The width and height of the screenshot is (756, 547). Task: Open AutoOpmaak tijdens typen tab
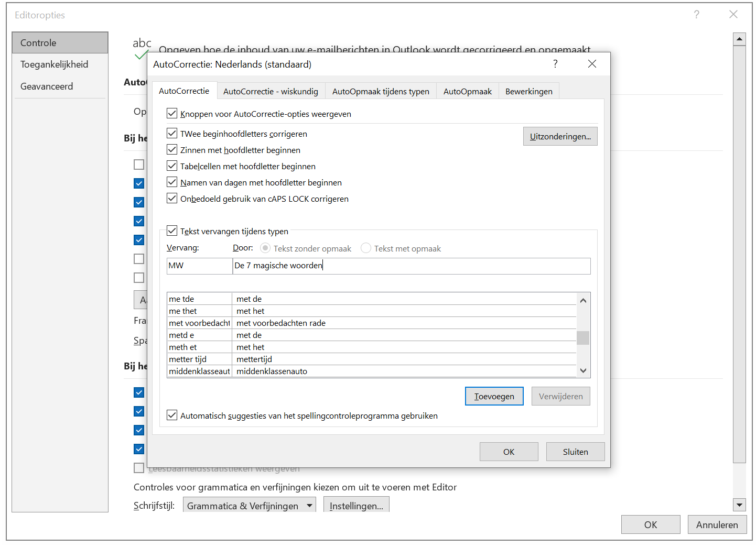pyautogui.click(x=381, y=91)
